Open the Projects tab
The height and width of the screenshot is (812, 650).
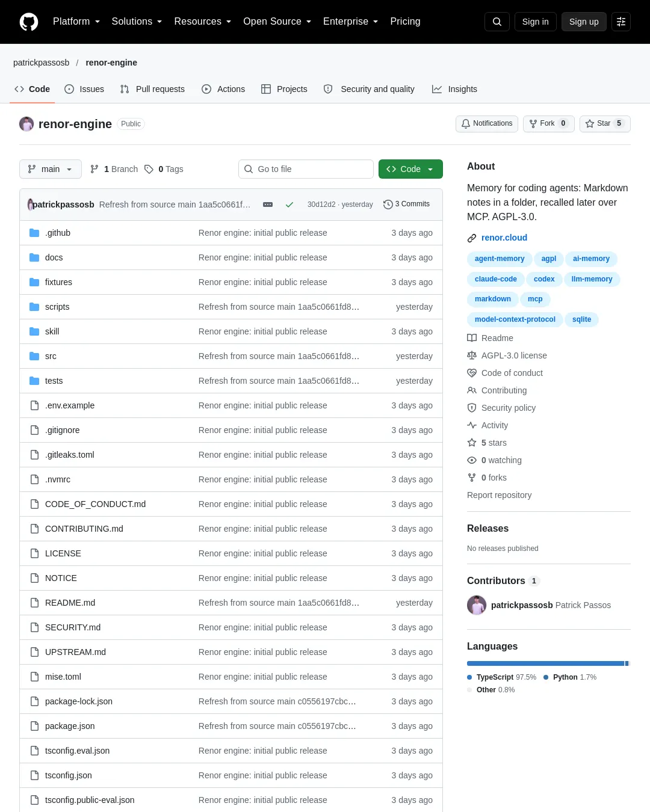point(284,89)
